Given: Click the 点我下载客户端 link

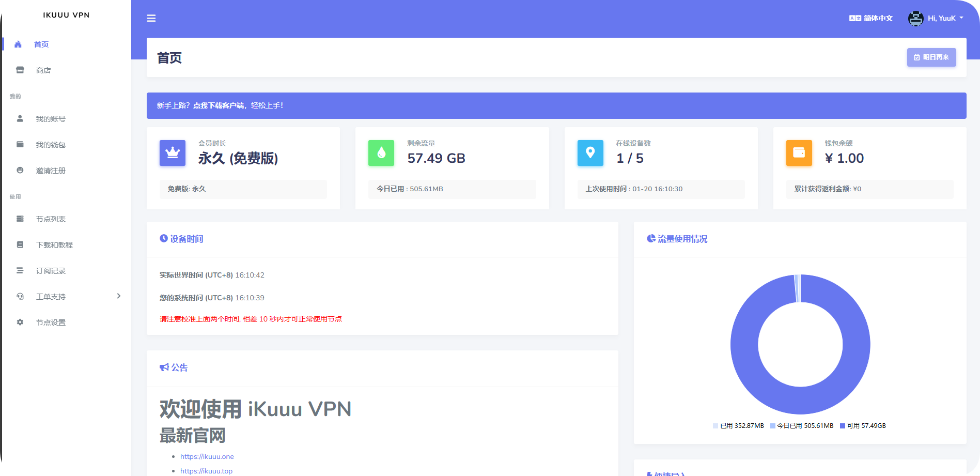Looking at the screenshot, I should coord(219,105).
